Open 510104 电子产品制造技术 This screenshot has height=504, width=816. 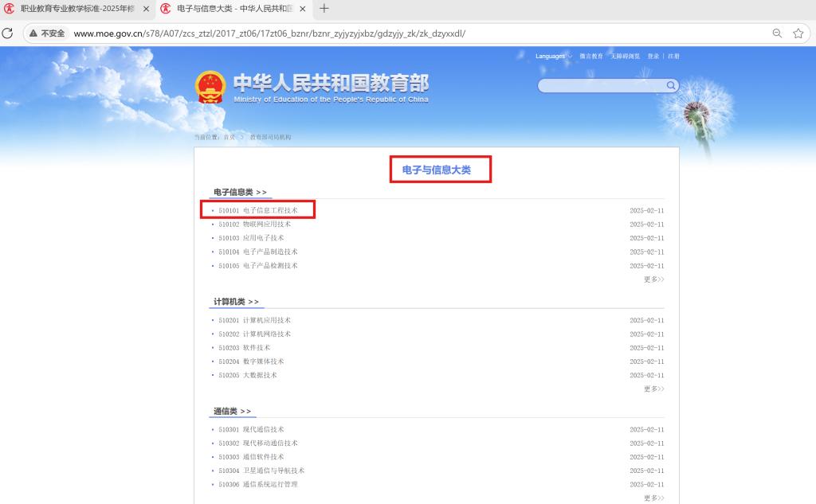coord(258,252)
